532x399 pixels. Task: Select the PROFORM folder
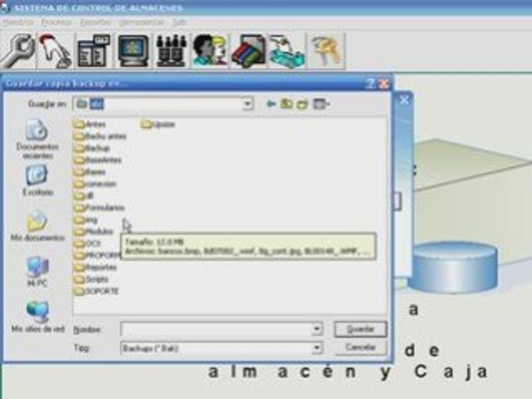tap(97, 255)
